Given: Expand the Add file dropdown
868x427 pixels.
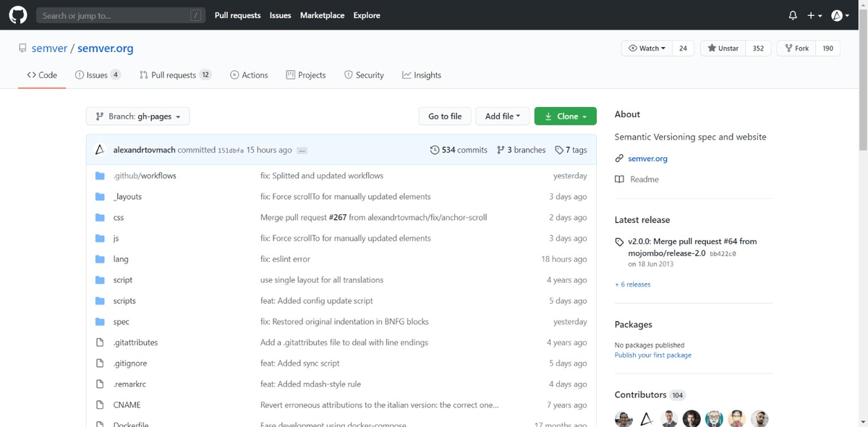Looking at the screenshot, I should click(x=503, y=116).
